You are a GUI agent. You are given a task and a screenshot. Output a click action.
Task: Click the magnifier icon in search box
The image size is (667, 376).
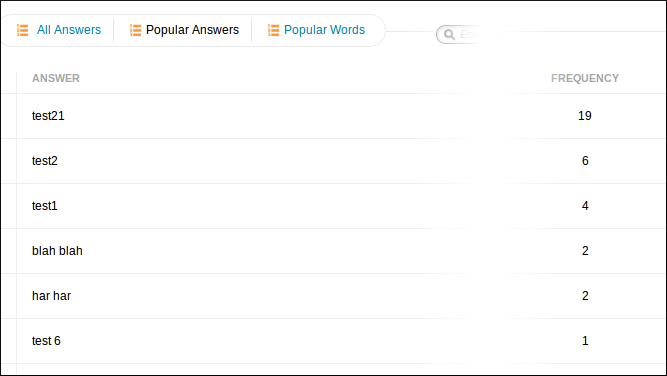[x=449, y=34]
